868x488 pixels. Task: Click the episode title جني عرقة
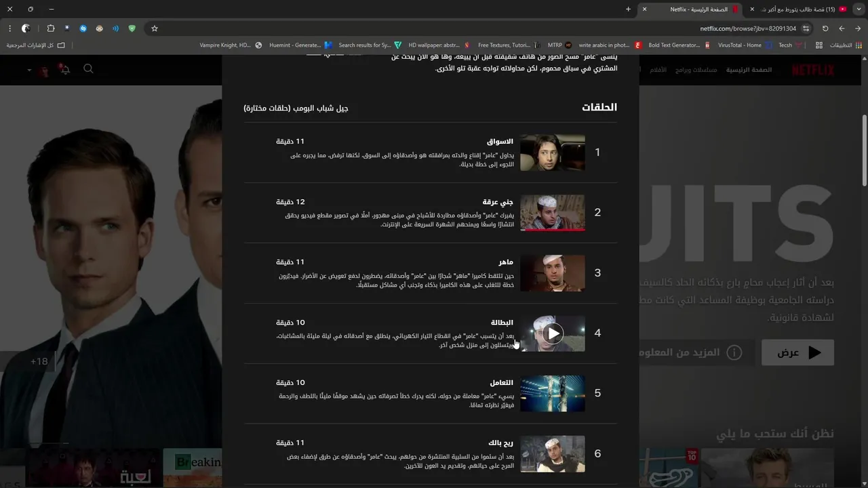pos(498,202)
